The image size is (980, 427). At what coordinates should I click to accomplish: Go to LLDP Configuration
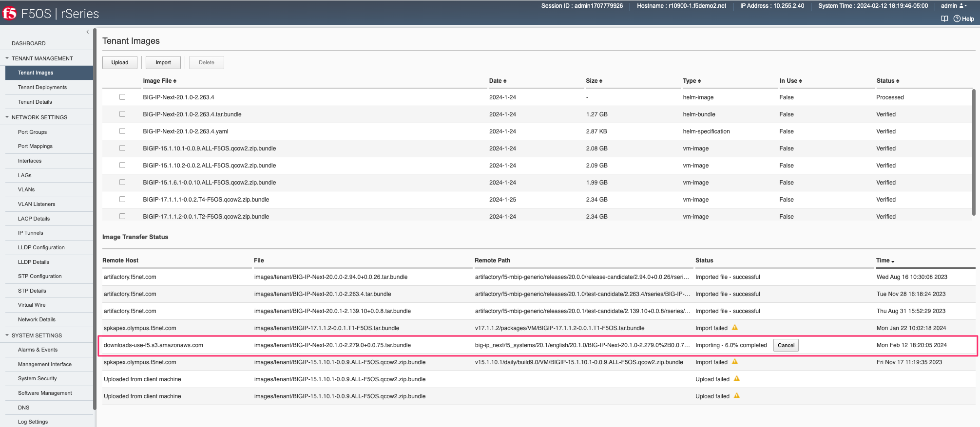[41, 247]
